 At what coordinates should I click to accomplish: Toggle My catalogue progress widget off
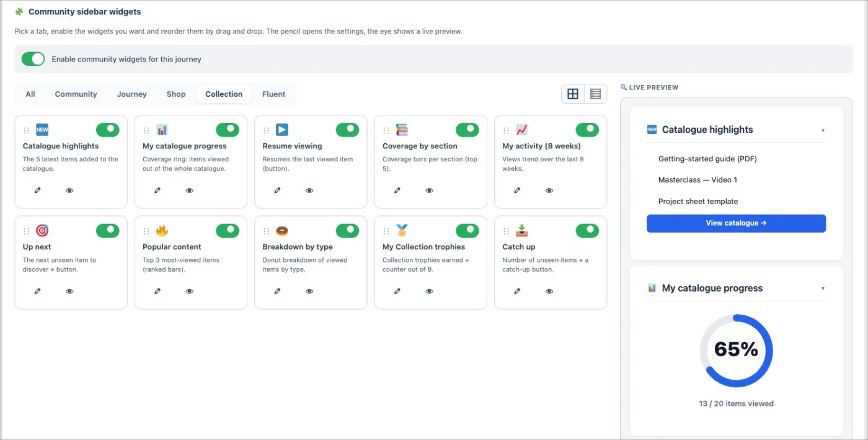coord(227,129)
